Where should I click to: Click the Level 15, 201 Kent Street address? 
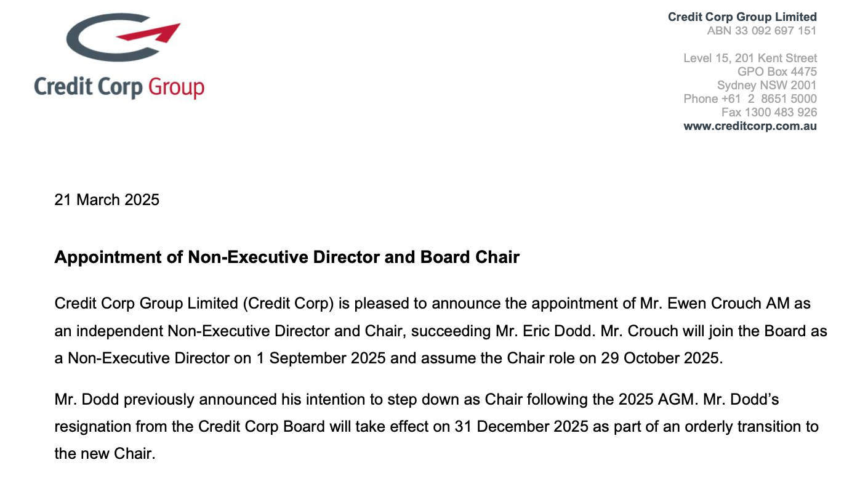[750, 58]
